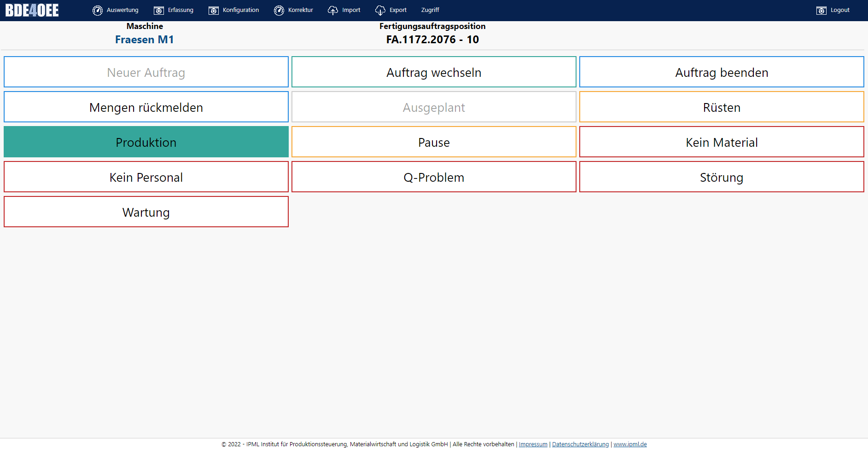The image size is (868, 449).
Task: Click the Import cloud upload icon
Action: click(332, 10)
